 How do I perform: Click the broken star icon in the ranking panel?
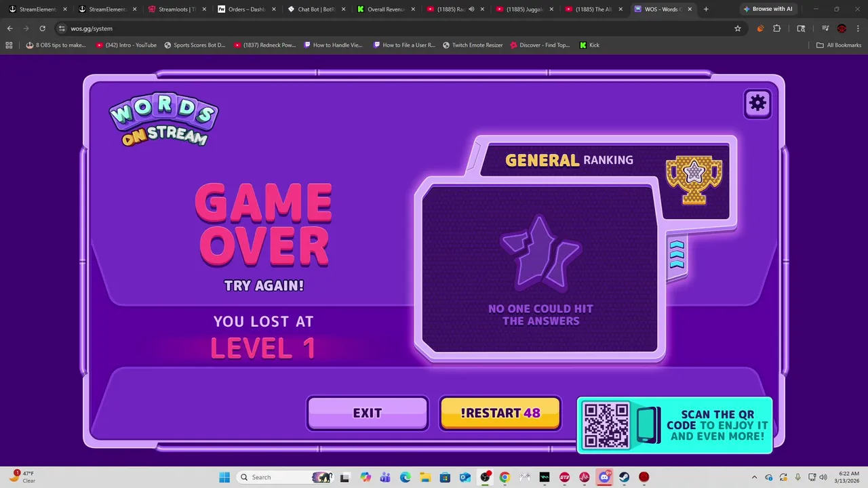(540, 252)
